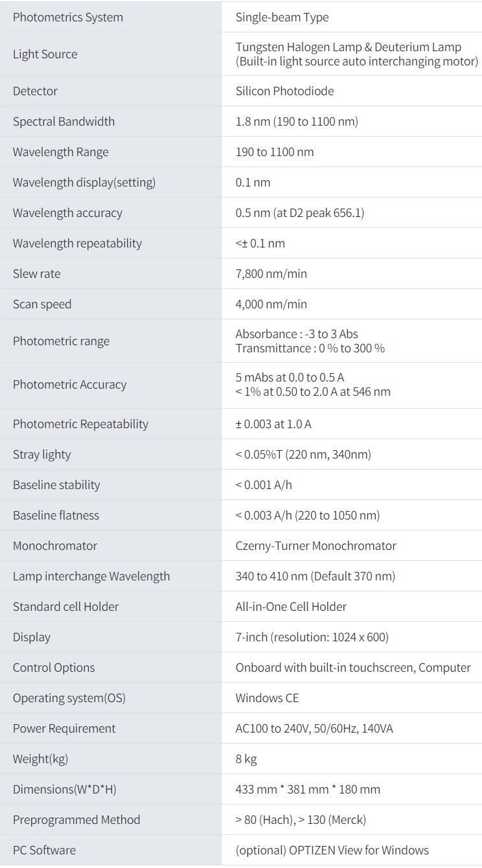
Task: Click the Lamp interchange Wavelength label
Action: 91,577
